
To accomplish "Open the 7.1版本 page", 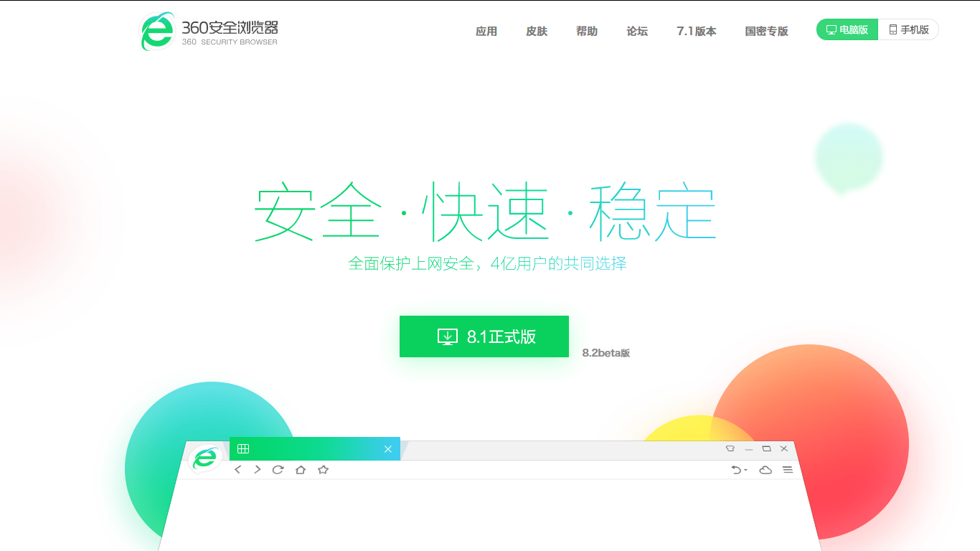I will (697, 31).
